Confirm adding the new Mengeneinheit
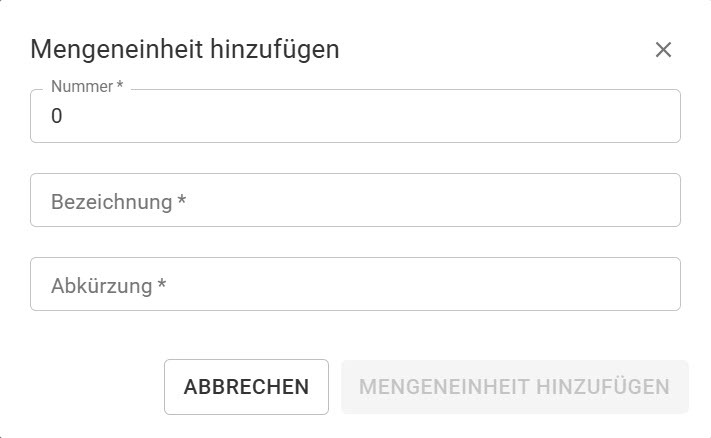The image size is (711, 438). point(514,387)
